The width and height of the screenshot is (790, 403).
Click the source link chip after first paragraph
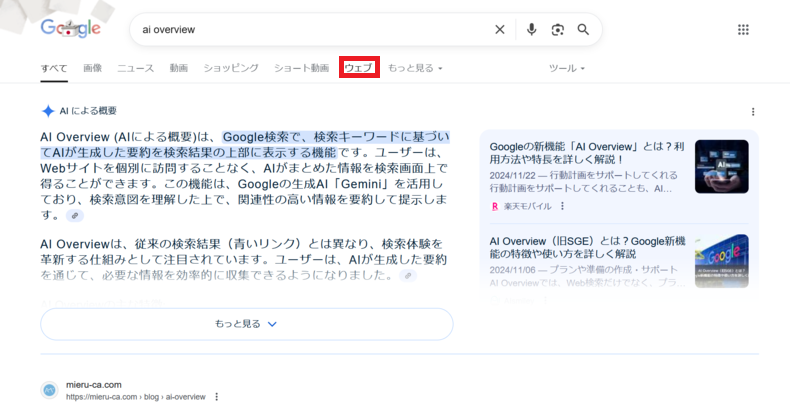tap(75, 216)
